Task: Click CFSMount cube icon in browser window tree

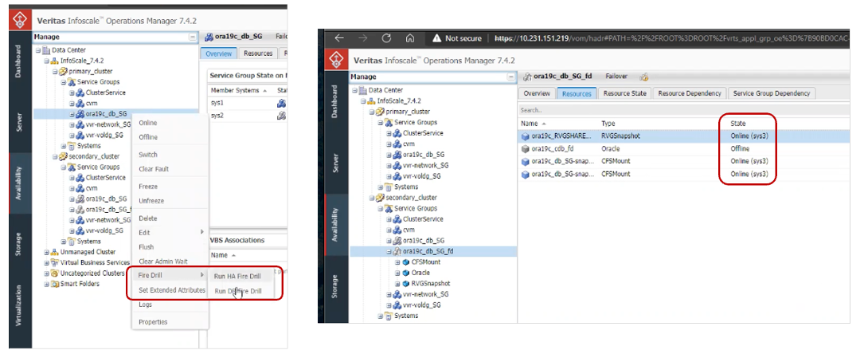Action: tap(406, 262)
